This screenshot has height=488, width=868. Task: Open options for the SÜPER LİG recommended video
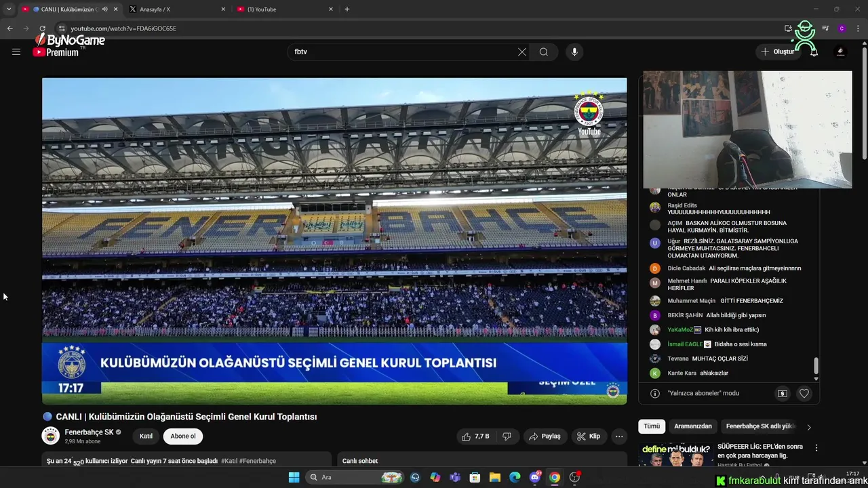[x=816, y=448]
